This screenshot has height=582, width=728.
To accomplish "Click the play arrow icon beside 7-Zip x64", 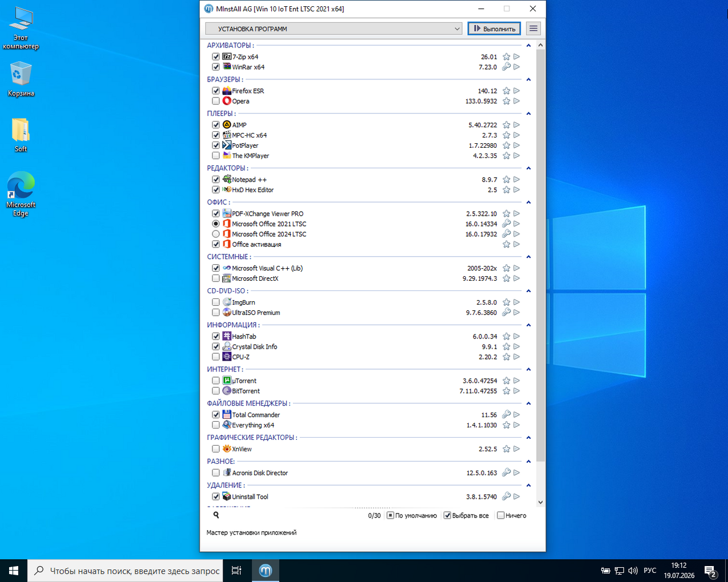I will coord(517,56).
